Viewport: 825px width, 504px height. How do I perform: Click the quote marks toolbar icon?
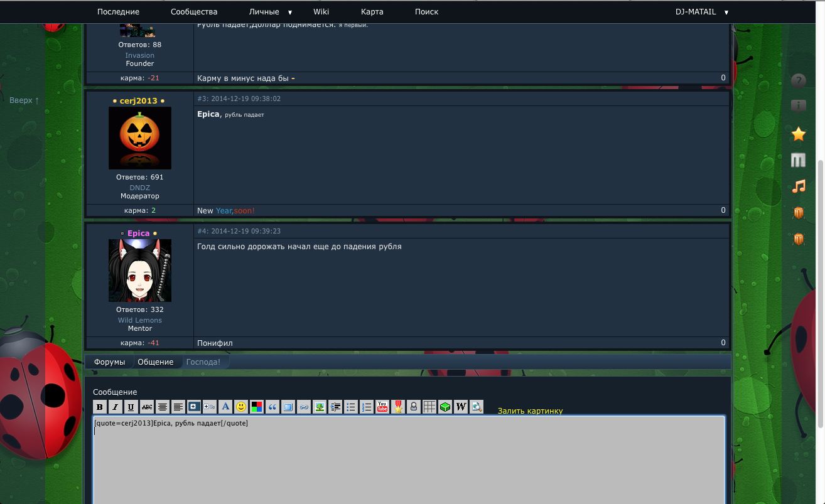pos(272,407)
